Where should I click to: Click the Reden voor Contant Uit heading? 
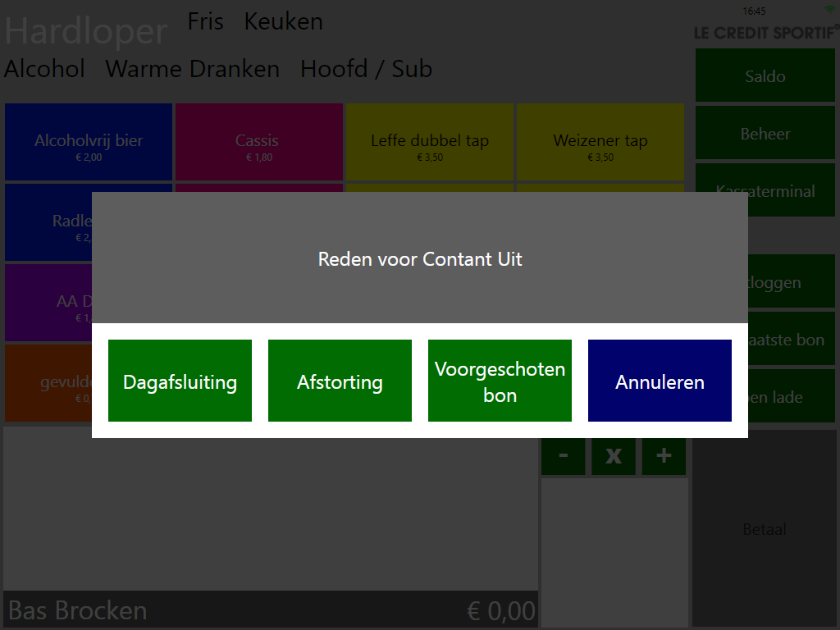(420, 259)
